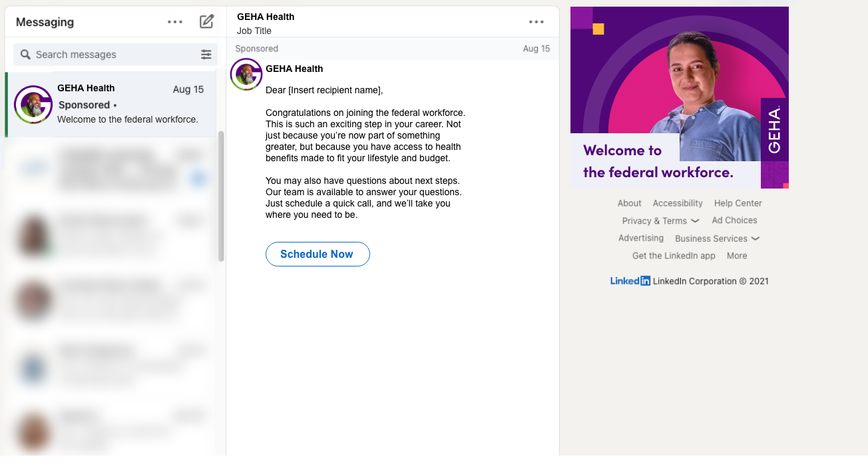Open the Messaging panel options menu
Screen dimensions: 868x473
coord(175,22)
